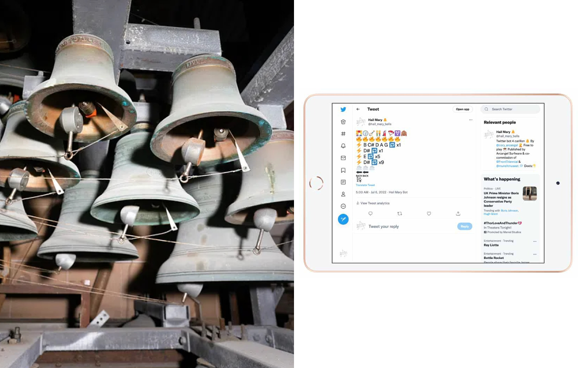Open Explore via the hashtag icon
Viewport: 588px width, 368px height.
point(343,134)
